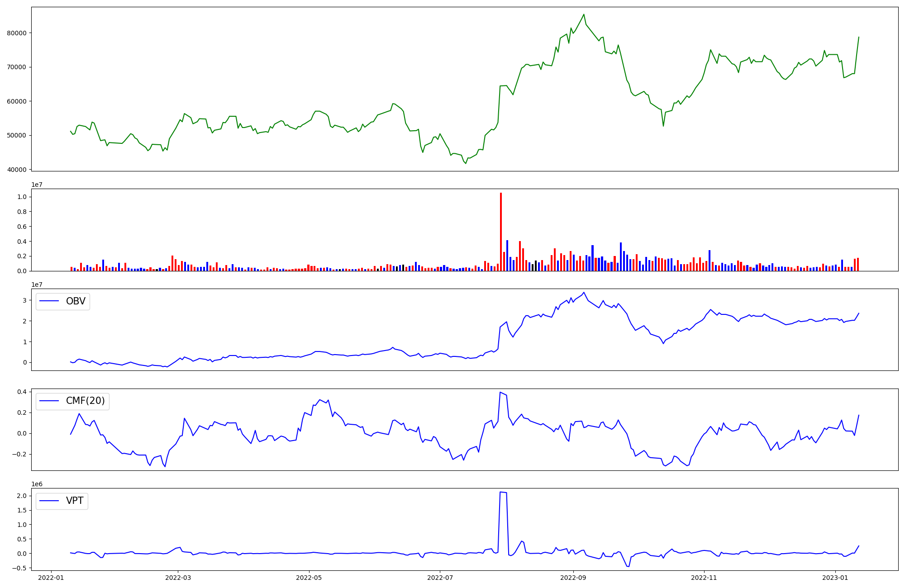Click the 2023-01 x-axis date label

(x=835, y=578)
